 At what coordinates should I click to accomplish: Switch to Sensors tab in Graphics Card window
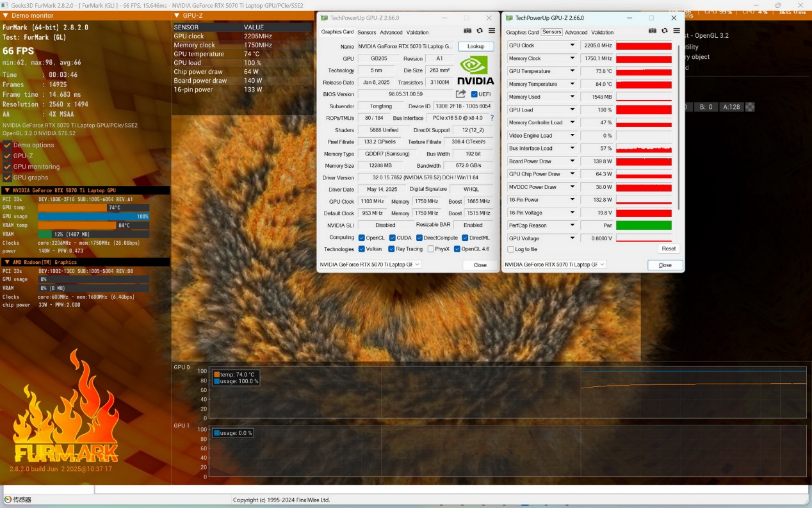tap(367, 32)
